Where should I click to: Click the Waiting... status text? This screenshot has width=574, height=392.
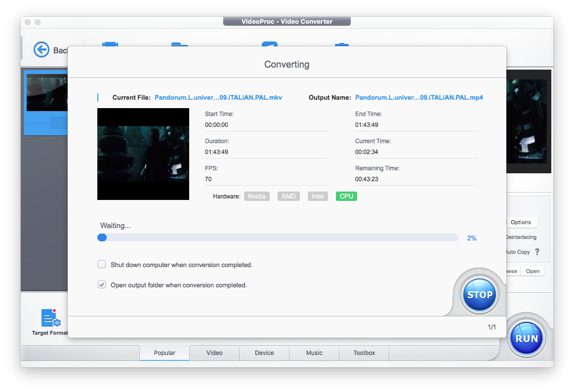click(x=115, y=226)
